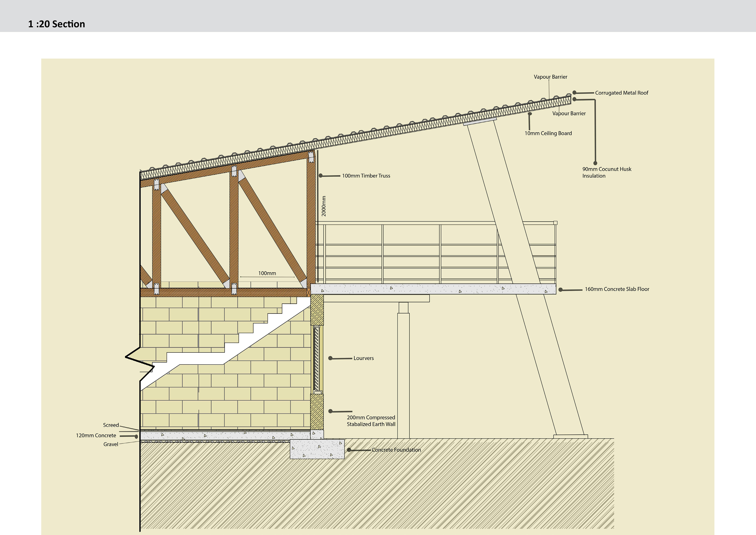Screen dimensions: 756x535
Task: Click the leader dot beside Lourvers label
Action: coord(330,358)
